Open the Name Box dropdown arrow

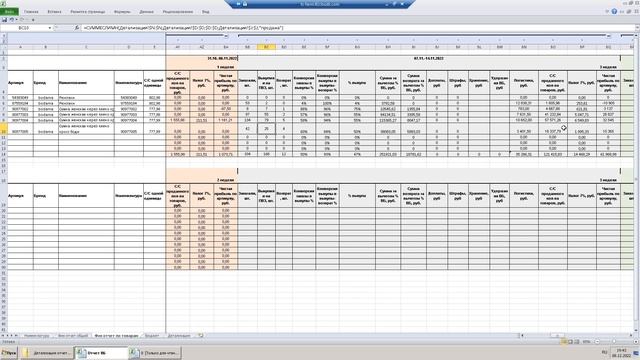click(50, 28)
